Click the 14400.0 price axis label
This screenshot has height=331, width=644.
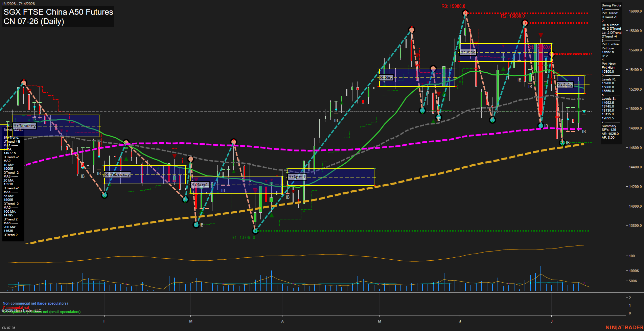coord(635,167)
